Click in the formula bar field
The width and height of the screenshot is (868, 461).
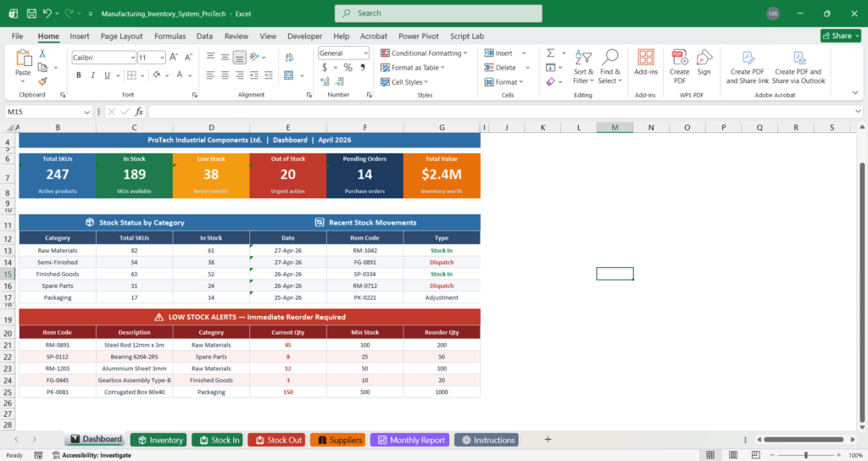click(x=504, y=112)
